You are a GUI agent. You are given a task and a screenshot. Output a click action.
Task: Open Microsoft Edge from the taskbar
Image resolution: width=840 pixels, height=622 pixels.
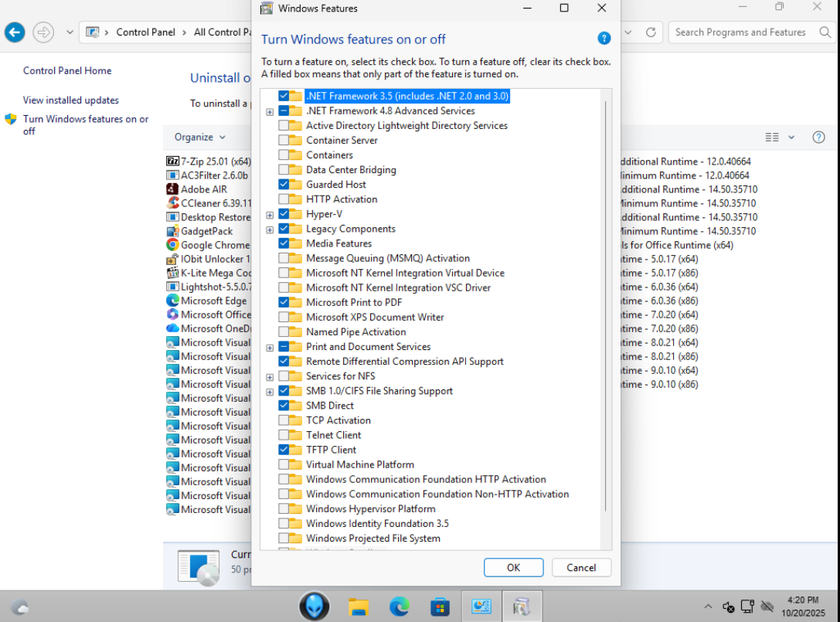pyautogui.click(x=399, y=607)
